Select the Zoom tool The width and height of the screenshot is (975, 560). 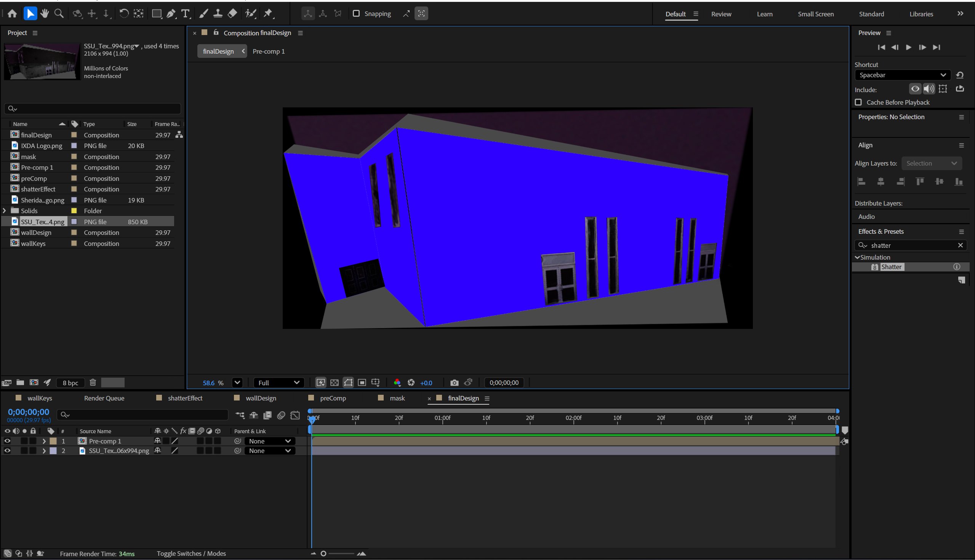[x=58, y=13]
